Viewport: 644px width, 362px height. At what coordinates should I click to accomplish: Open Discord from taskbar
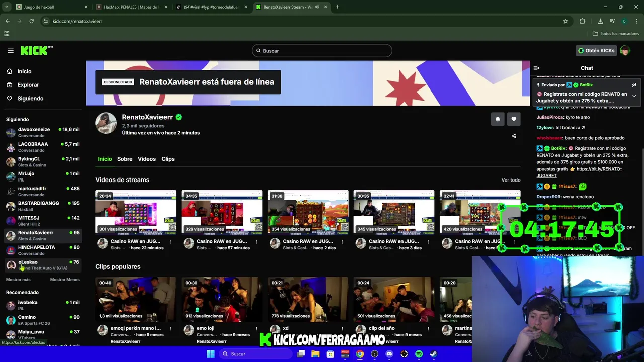tap(389, 354)
